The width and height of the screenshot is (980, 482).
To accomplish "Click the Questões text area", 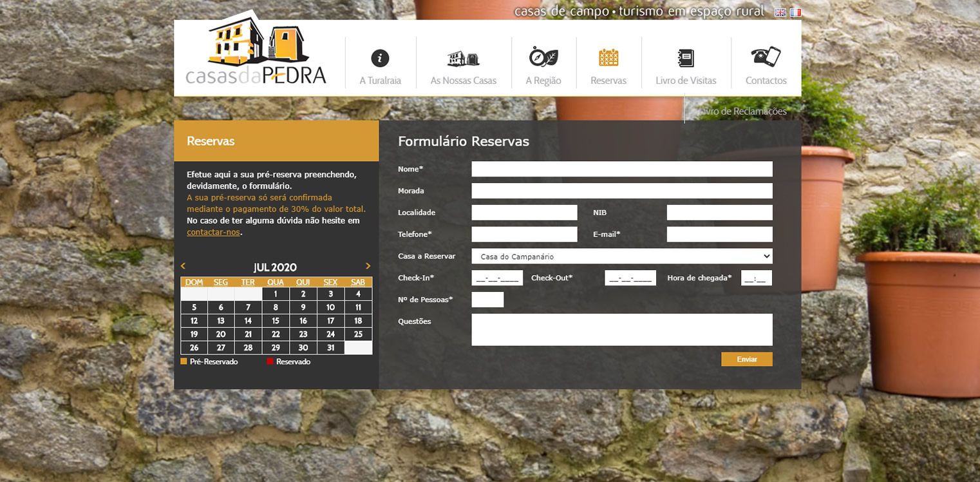I will 622,329.
